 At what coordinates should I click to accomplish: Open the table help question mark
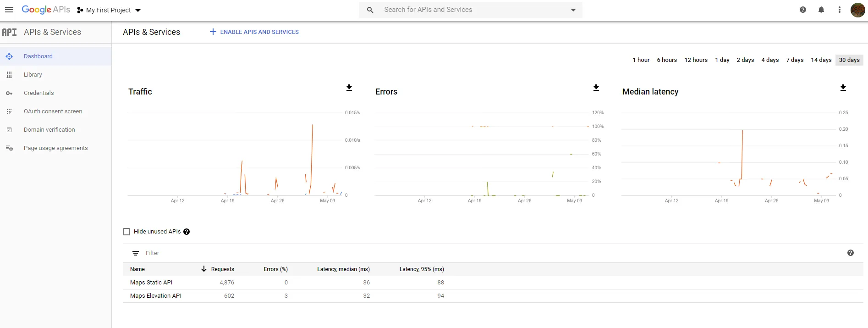pyautogui.click(x=851, y=253)
